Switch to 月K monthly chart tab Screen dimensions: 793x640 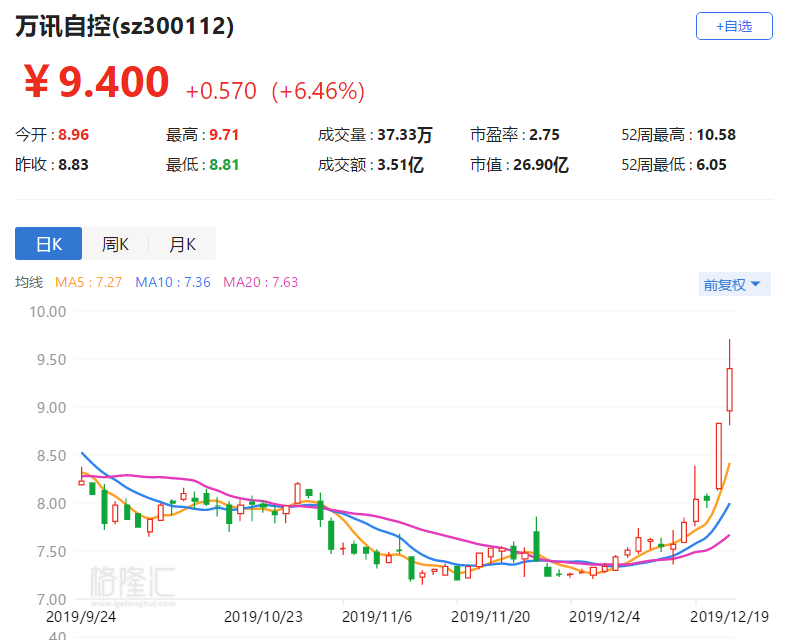point(182,244)
